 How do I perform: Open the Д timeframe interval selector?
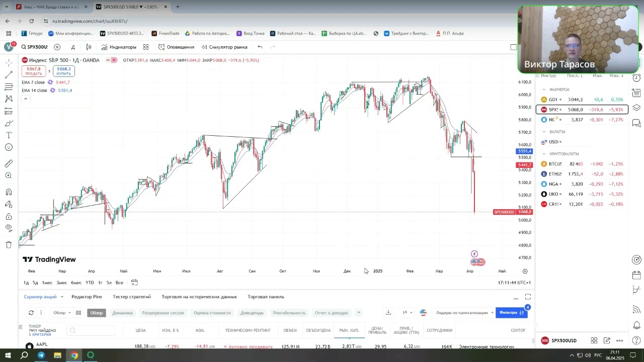pos(73,47)
